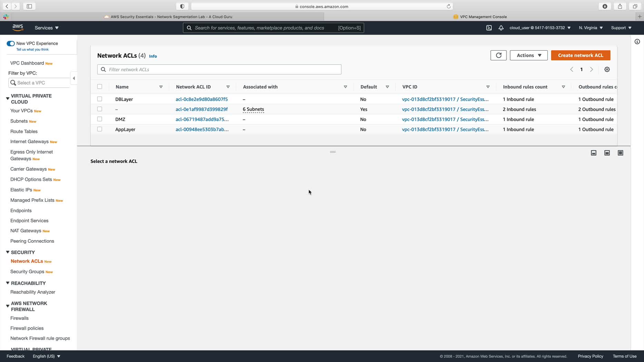Open Safari downloads icon
The image size is (644, 362).
point(605,6)
